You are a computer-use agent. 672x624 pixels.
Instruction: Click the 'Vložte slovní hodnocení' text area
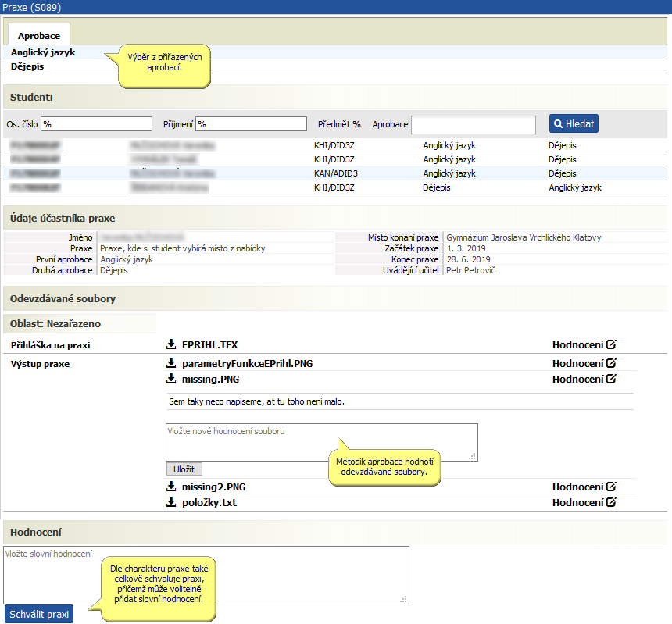[x=206, y=575]
